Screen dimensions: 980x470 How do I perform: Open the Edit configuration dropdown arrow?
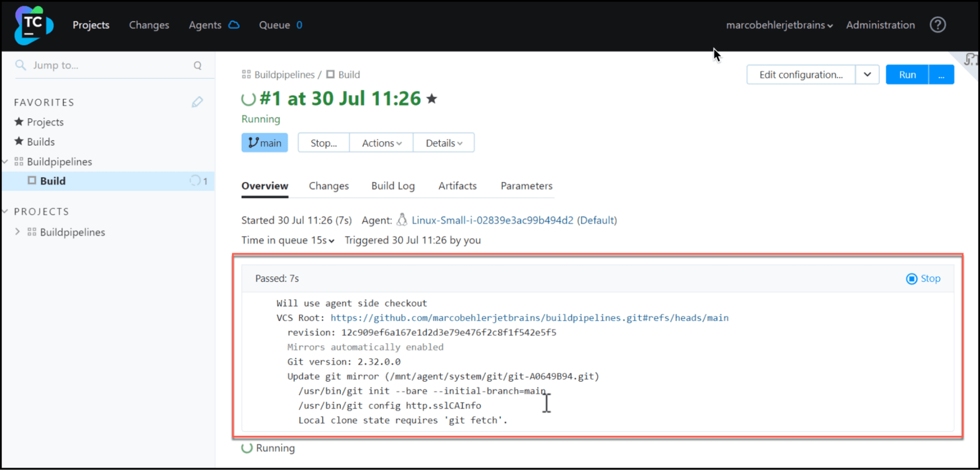(x=867, y=75)
